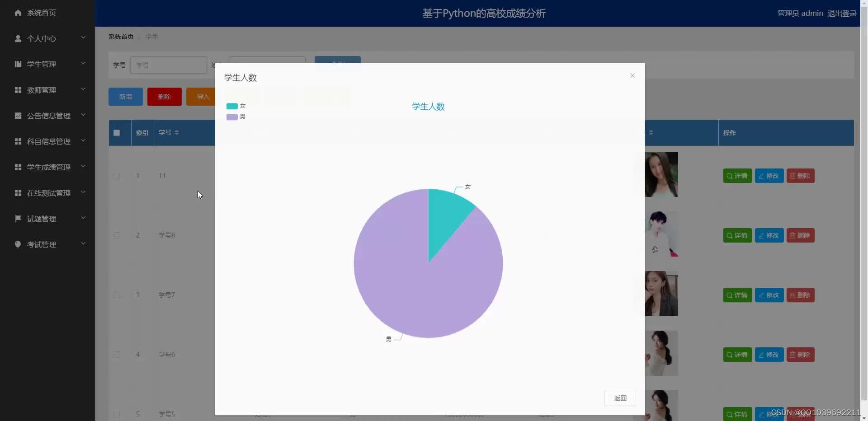Click the 考试管理 microphone icon
The width and height of the screenshot is (868, 421).
pyautogui.click(x=18, y=244)
